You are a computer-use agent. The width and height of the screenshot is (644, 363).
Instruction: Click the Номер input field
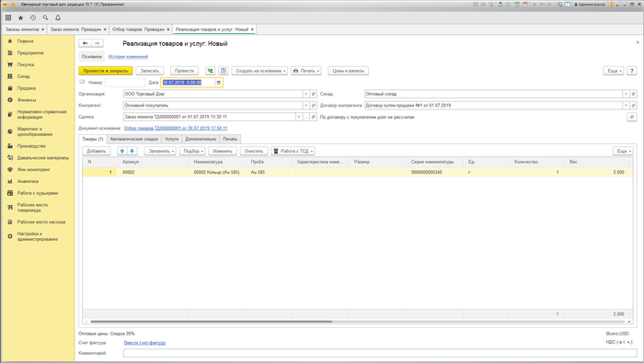pos(125,83)
